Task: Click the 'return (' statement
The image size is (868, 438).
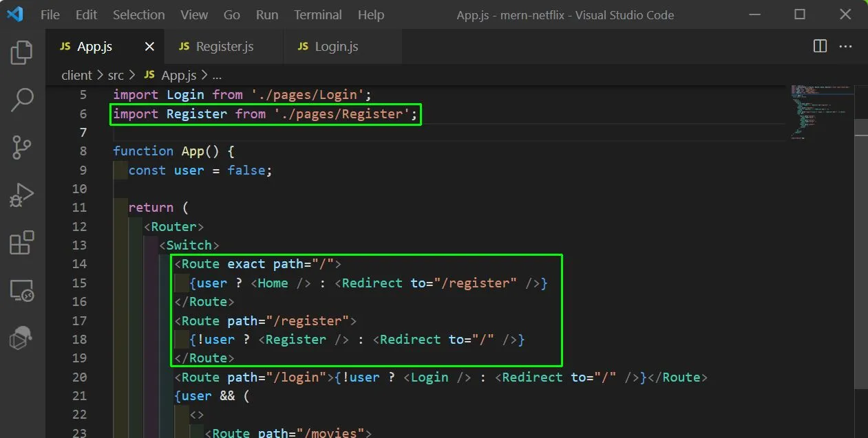Action: [158, 208]
